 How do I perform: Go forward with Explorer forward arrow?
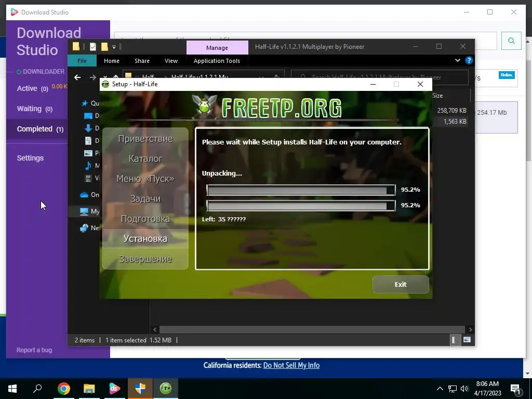(x=92, y=77)
